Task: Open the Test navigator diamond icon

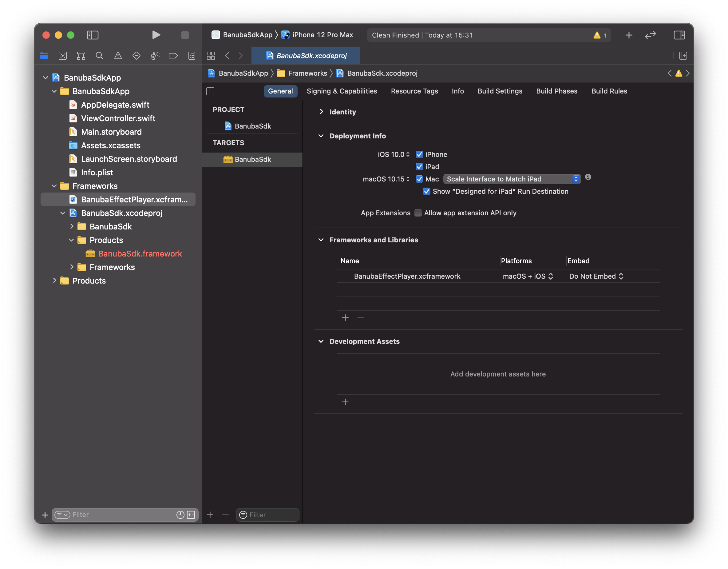Action: click(x=136, y=56)
